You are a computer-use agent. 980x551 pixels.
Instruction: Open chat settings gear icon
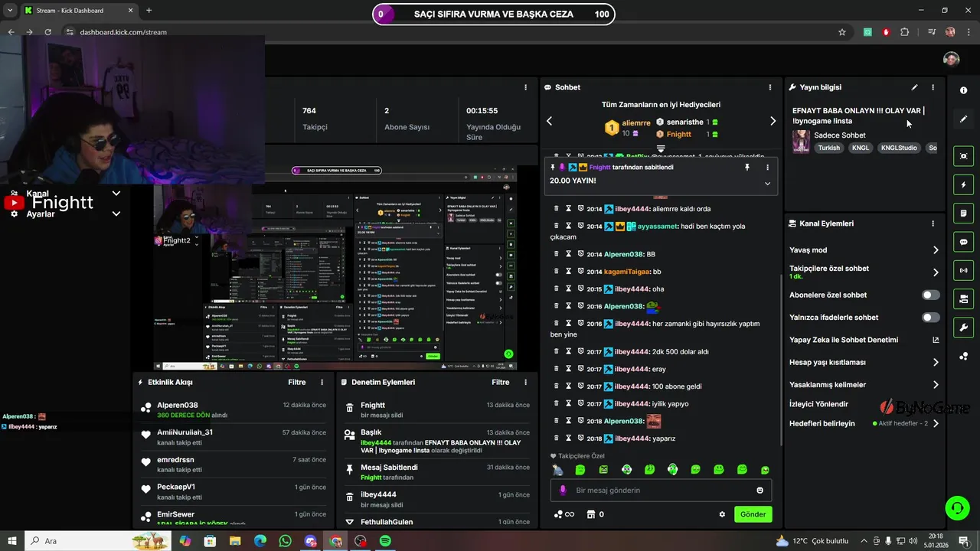[x=721, y=514]
